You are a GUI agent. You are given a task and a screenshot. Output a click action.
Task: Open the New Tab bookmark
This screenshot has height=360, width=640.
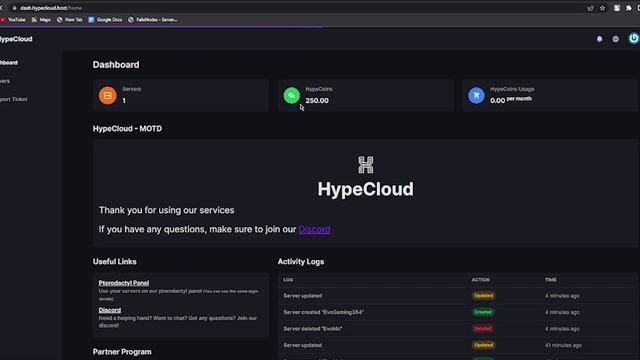70,20
